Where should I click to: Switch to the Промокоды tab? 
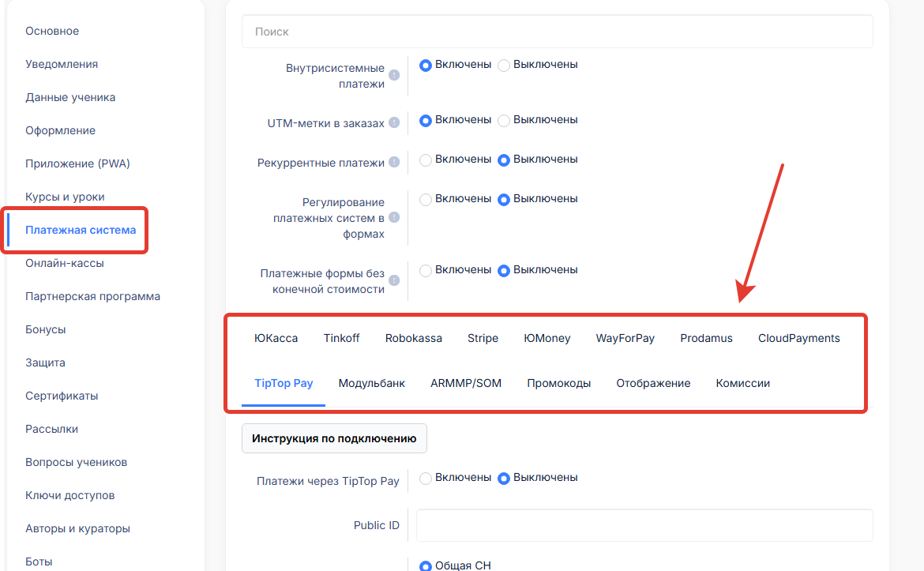(558, 383)
